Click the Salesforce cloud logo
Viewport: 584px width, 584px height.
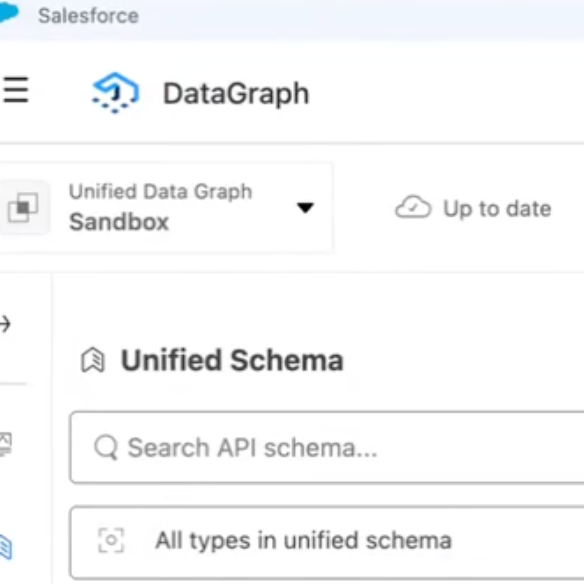pos(9,14)
